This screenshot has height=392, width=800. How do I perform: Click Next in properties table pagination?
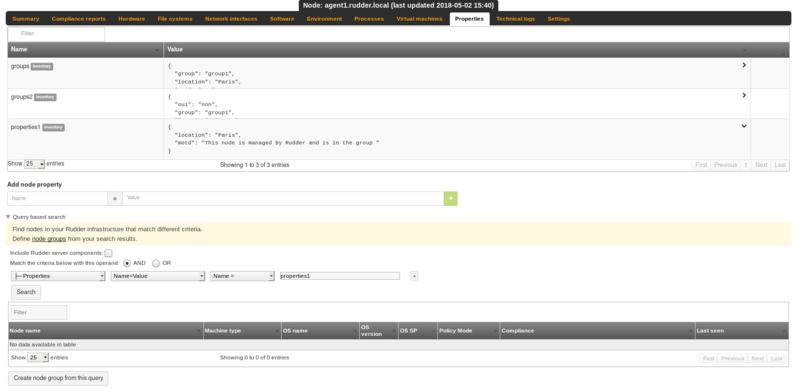click(x=761, y=165)
